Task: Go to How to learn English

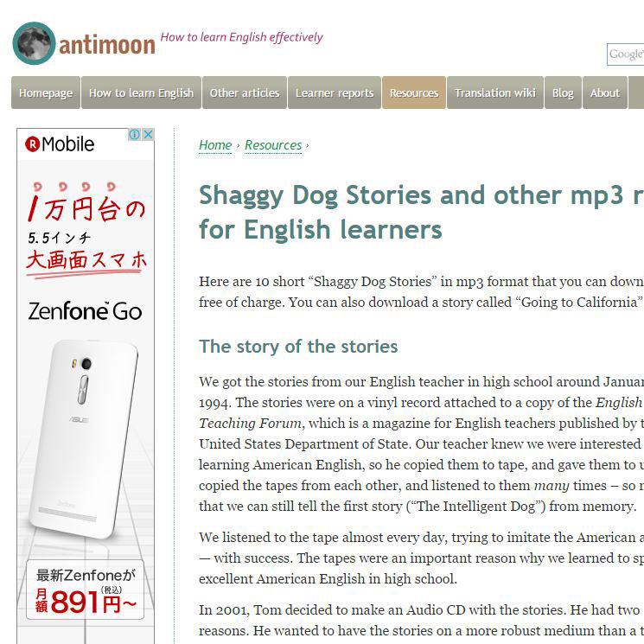Action: (141, 92)
